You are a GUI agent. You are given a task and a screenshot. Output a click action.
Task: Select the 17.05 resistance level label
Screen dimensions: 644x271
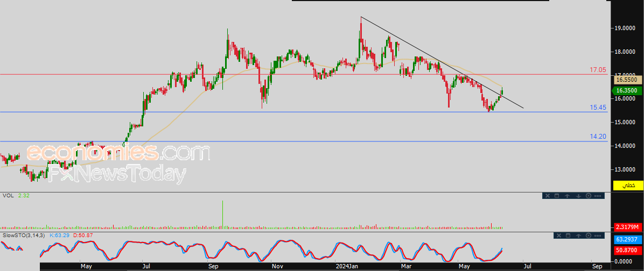click(598, 70)
